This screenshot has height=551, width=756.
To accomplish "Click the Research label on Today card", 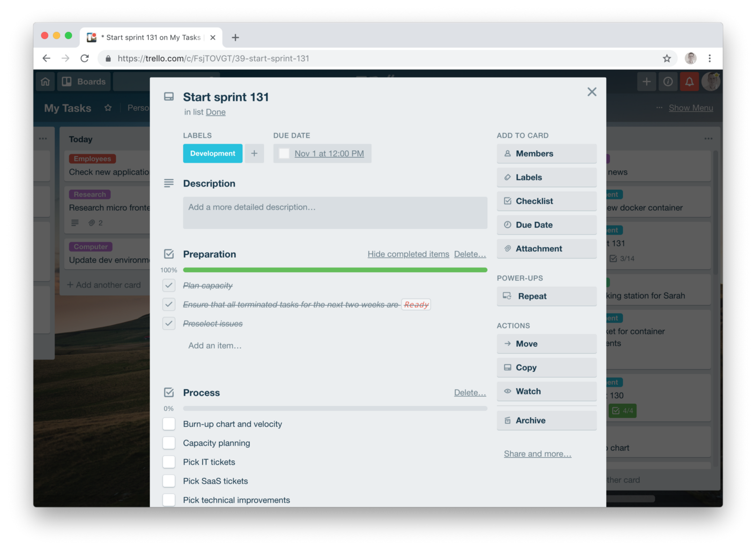I will [x=90, y=194].
